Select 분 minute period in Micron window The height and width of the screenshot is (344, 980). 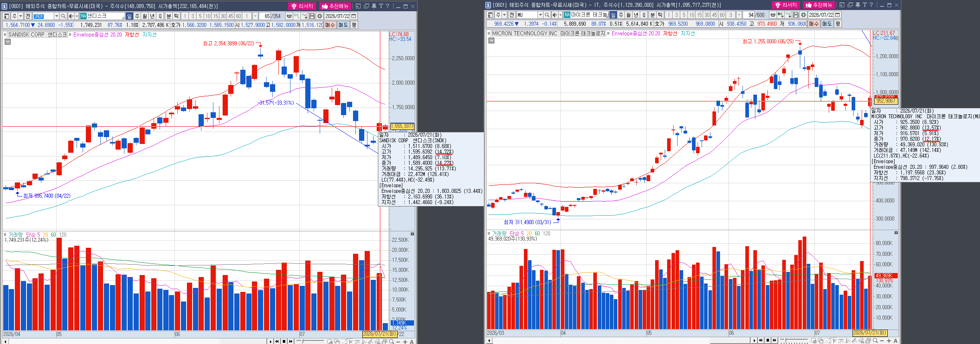tap(652, 15)
